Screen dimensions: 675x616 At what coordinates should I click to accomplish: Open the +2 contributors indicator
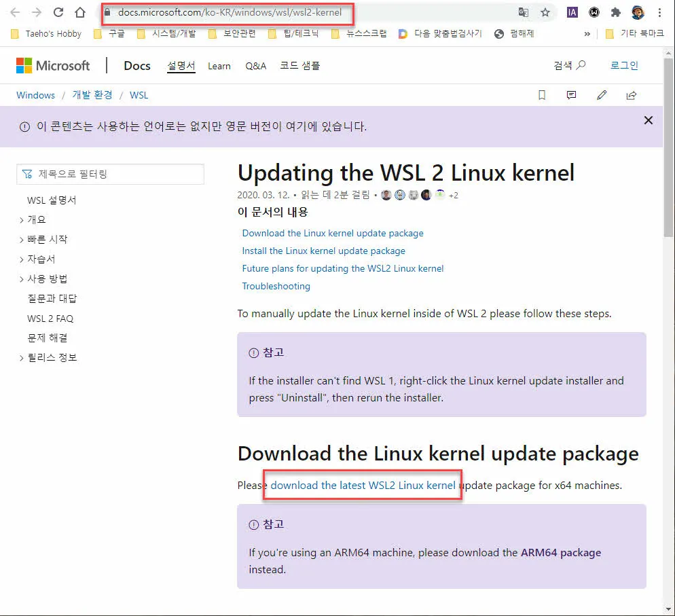pyautogui.click(x=454, y=196)
